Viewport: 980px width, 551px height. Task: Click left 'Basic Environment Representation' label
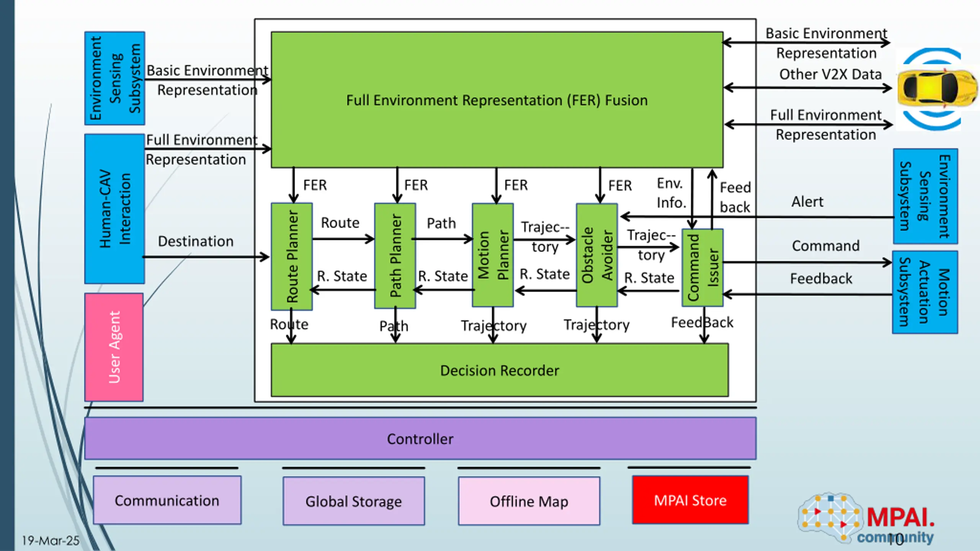(207, 80)
